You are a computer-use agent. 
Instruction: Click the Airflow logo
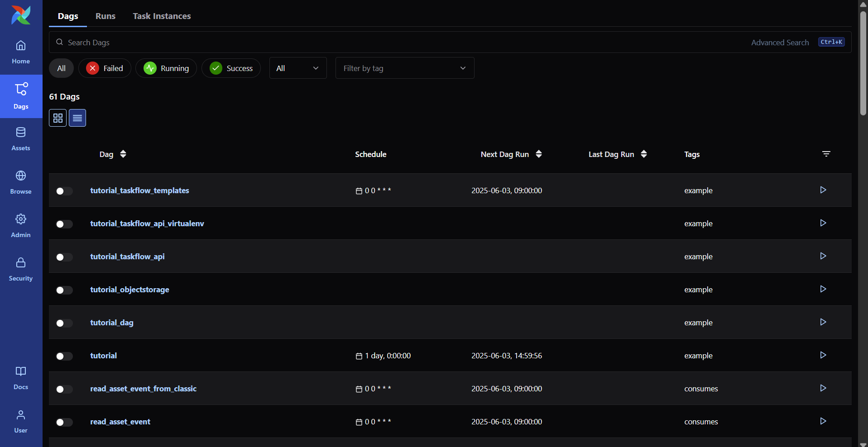[21, 15]
